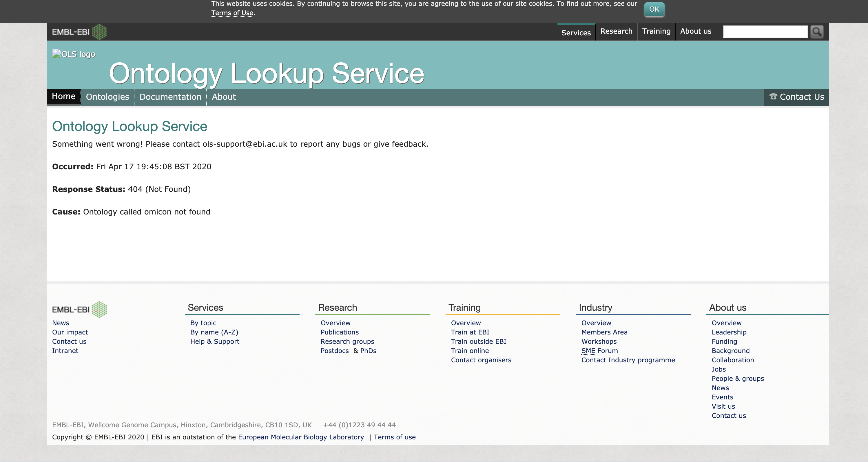This screenshot has height=462, width=868.
Task: Open Services By topic link
Action: click(203, 323)
